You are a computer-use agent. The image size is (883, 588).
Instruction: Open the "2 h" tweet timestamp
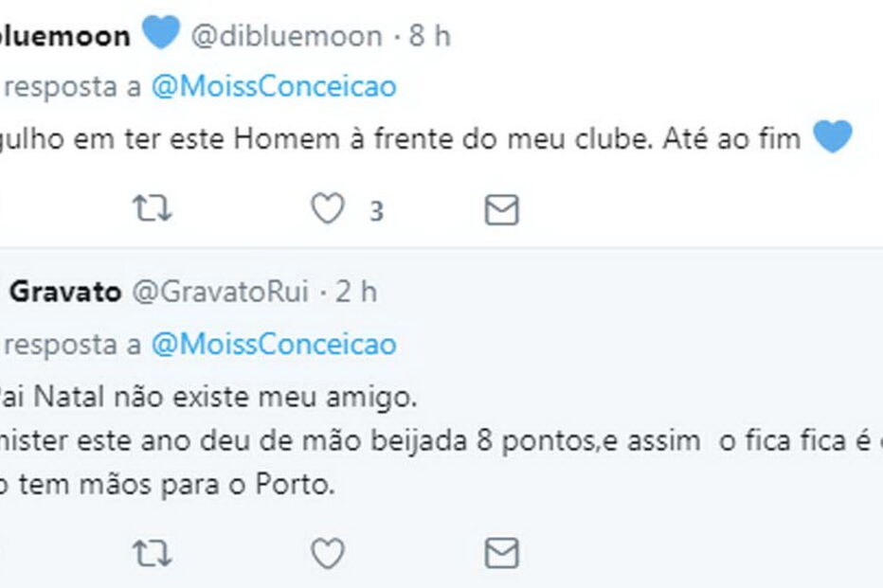point(356,293)
